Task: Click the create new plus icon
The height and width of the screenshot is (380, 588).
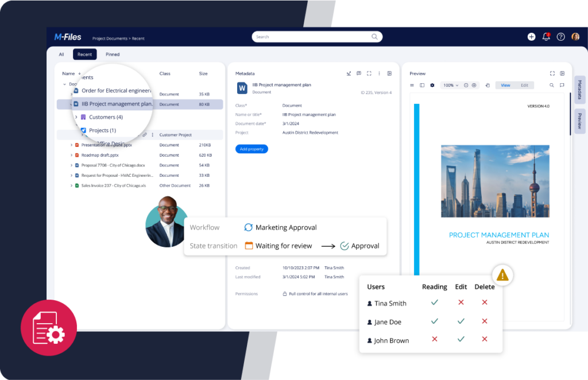Action: pyautogui.click(x=531, y=37)
